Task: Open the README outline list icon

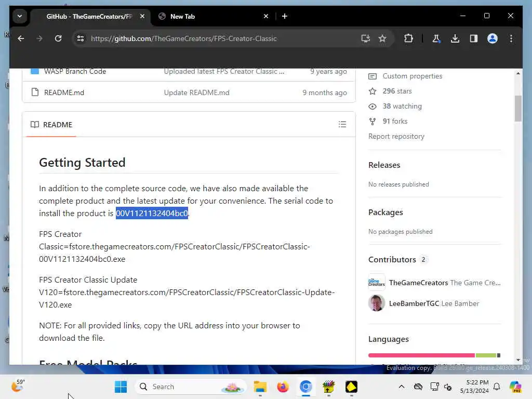Action: point(342,125)
